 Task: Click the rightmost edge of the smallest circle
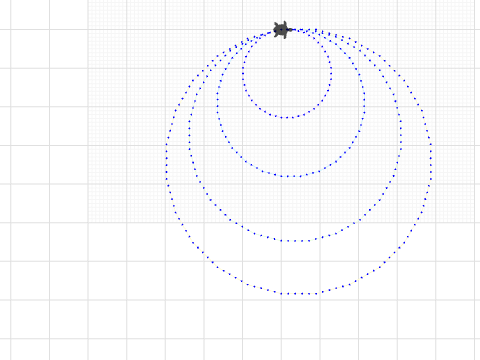(331, 73)
